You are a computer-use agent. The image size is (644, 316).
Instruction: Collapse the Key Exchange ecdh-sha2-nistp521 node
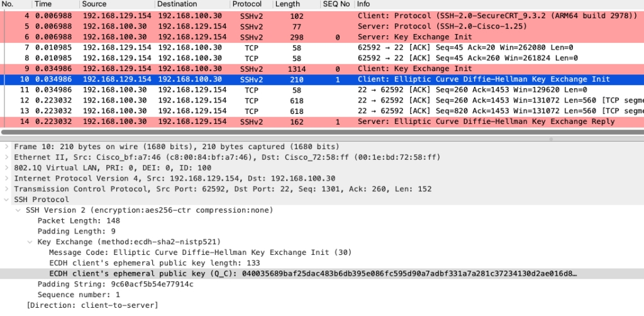coord(30,242)
